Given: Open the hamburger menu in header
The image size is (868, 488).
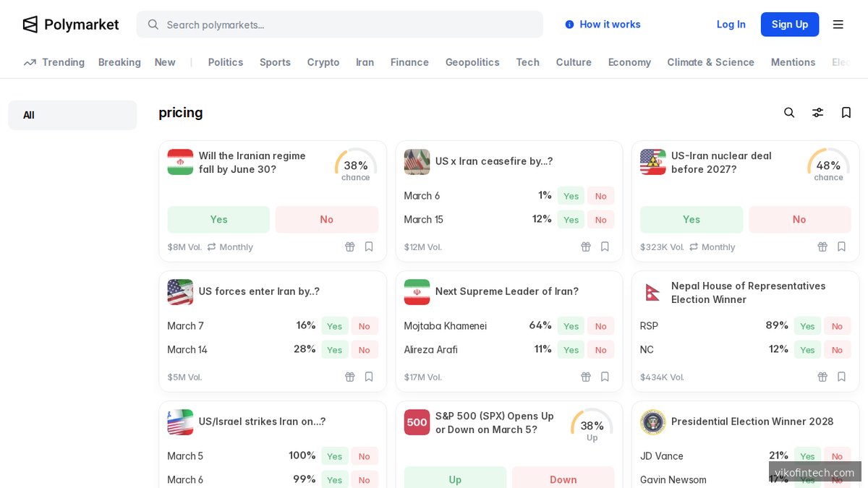Looking at the screenshot, I should click(x=838, y=25).
